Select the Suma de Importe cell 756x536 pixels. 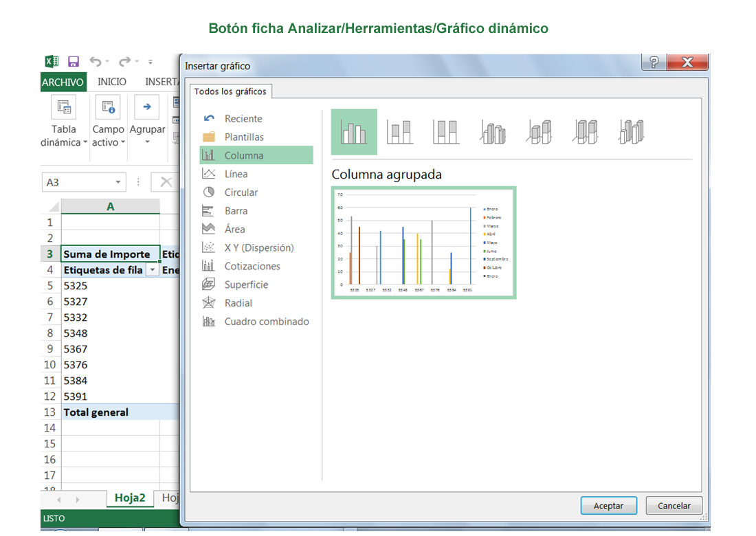click(x=111, y=254)
